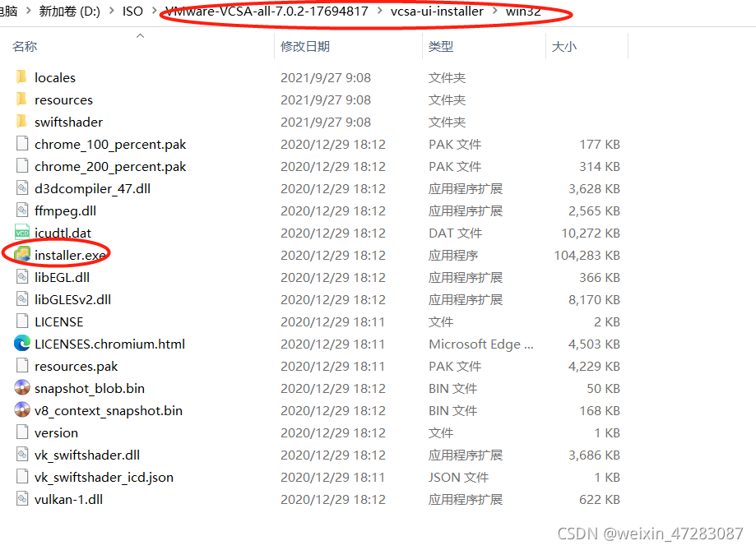
Task: Select the file name LICENSES.chromium.html
Action: coord(110,344)
